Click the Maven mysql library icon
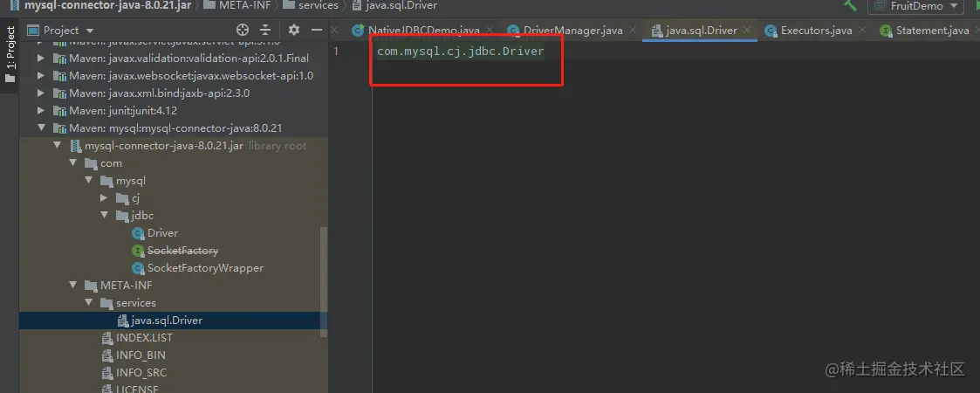The image size is (980, 393). tap(59, 128)
